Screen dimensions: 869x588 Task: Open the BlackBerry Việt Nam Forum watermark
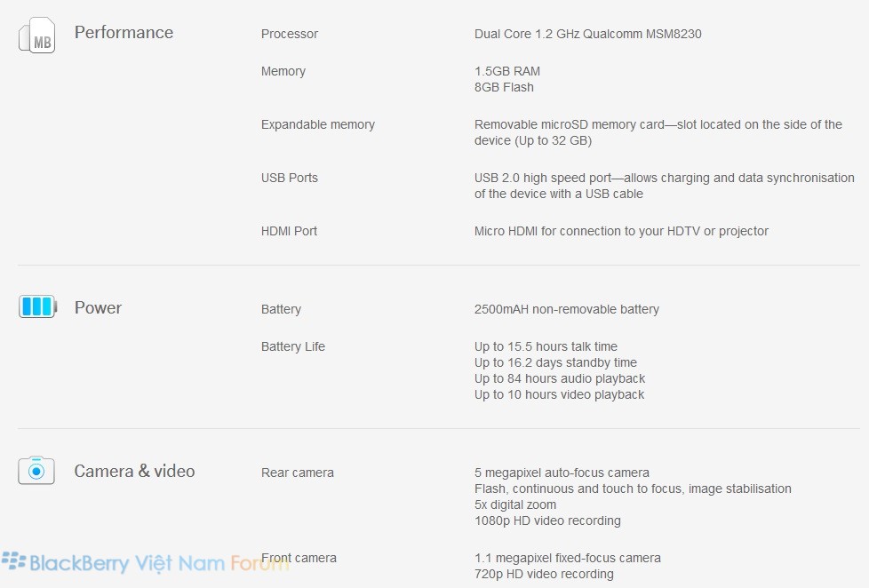coord(145,562)
